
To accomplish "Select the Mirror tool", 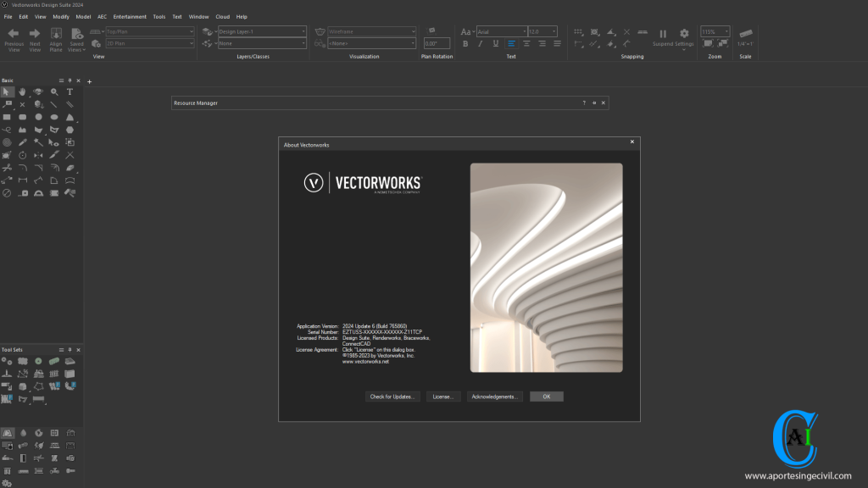I will tap(38, 155).
